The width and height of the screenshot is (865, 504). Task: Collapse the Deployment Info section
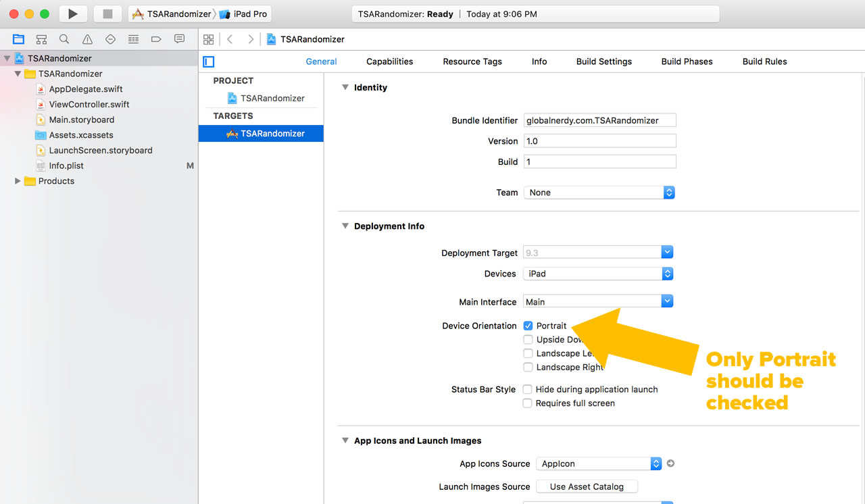[345, 226]
